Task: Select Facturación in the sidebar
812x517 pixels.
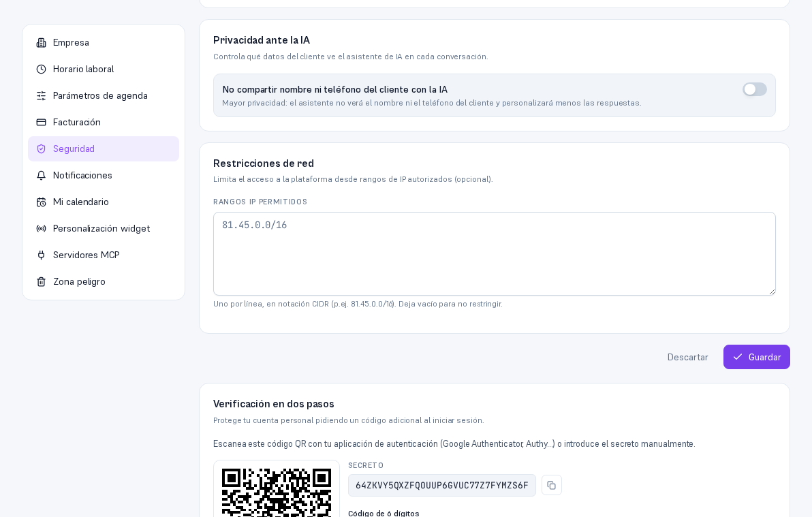Action: click(104, 122)
